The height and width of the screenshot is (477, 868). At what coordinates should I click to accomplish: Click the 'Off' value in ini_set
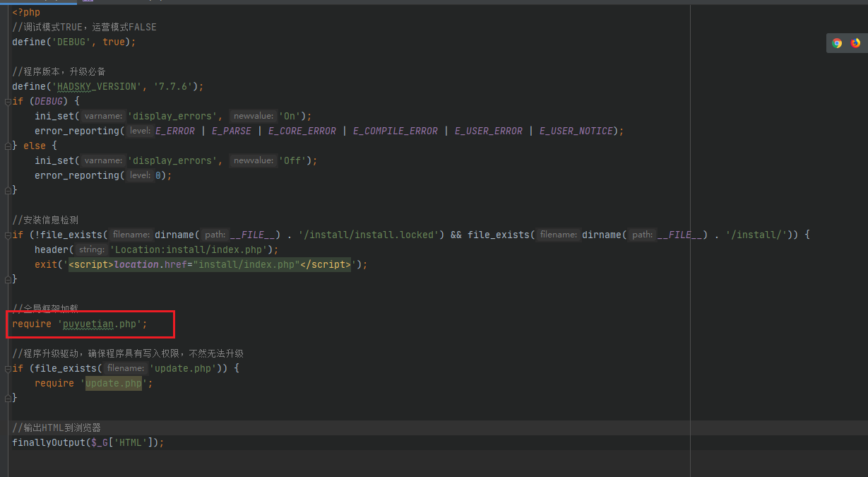coord(292,160)
